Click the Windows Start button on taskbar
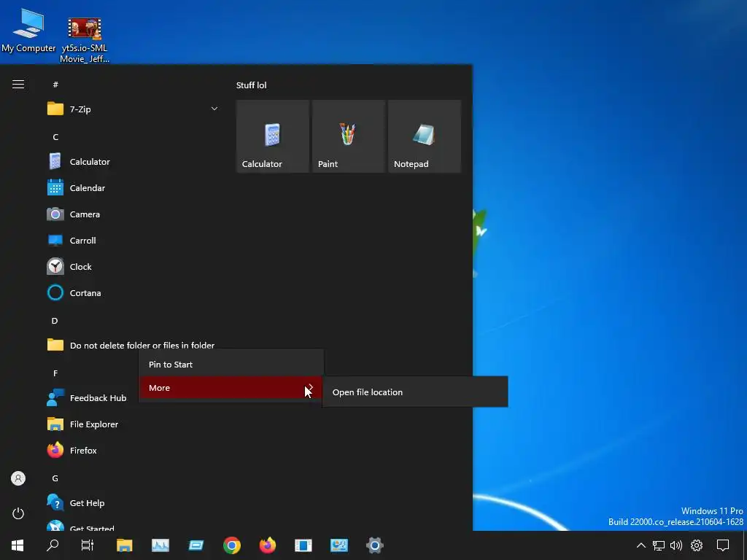747x560 pixels. 18,545
